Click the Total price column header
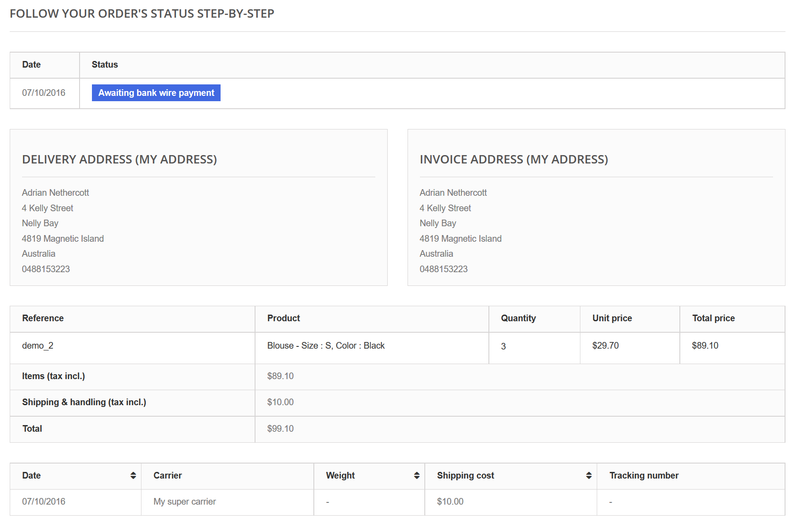Image resolution: width=793 pixels, height=532 pixels. (713, 318)
